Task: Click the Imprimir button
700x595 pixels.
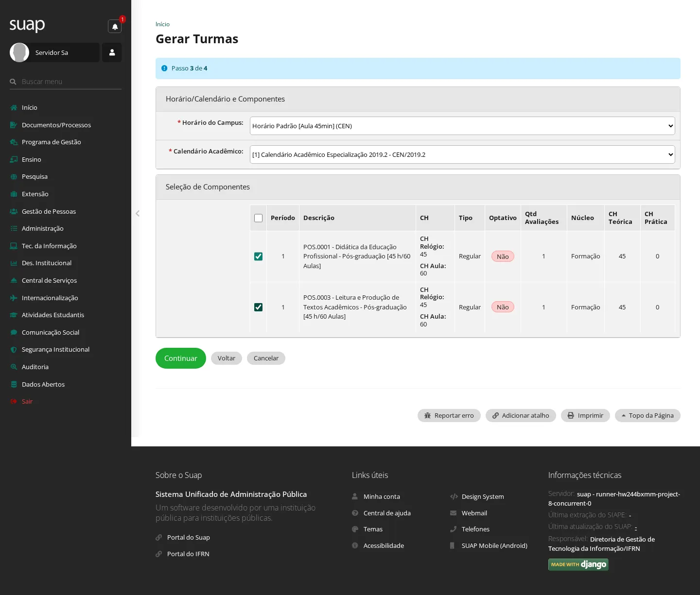Action: point(585,415)
